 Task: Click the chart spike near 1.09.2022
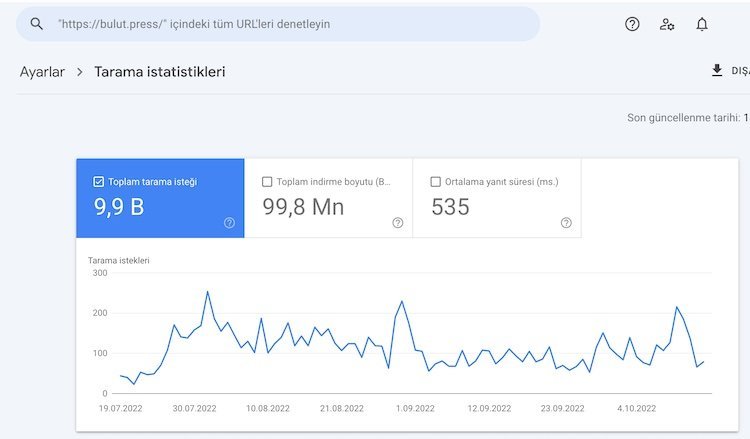pyautogui.click(x=402, y=301)
